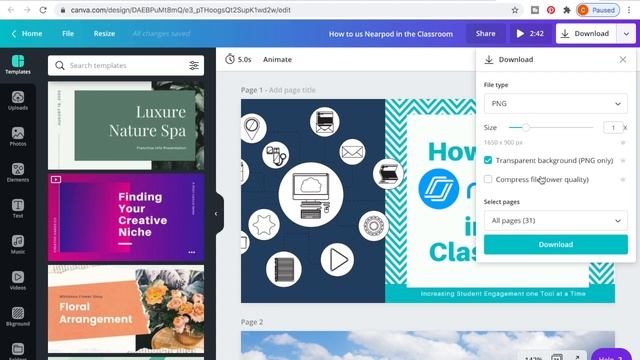Select the Floral Arrangement template
Viewport: 640px width, 360px height.
pyautogui.click(x=126, y=309)
